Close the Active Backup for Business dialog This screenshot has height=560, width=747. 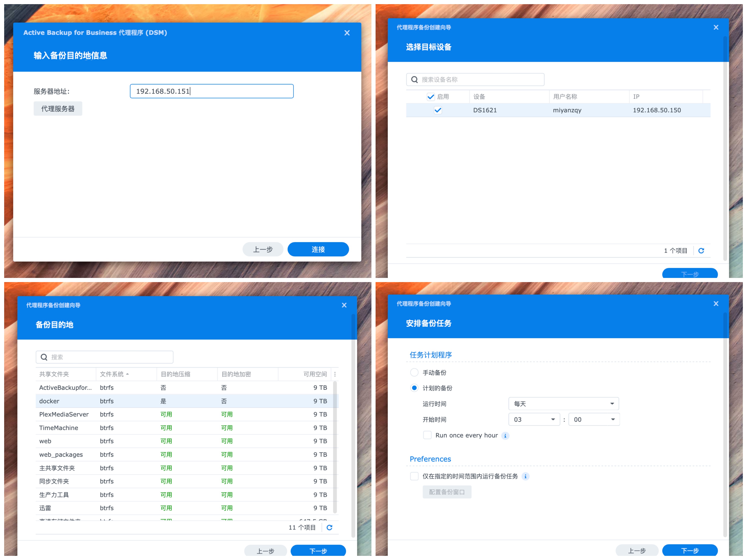tap(347, 33)
